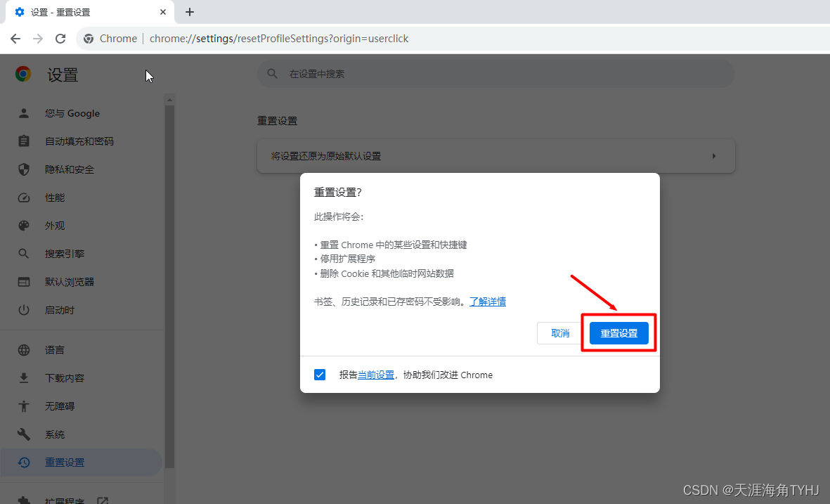Click the shield icon for 隐私和安全
The image size is (830, 504).
[24, 169]
